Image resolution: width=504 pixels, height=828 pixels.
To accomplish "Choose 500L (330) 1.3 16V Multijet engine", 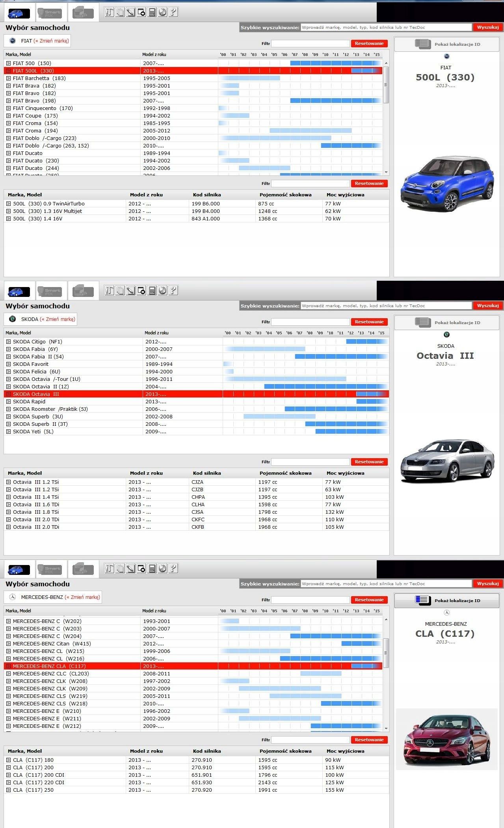I will [x=196, y=211].
